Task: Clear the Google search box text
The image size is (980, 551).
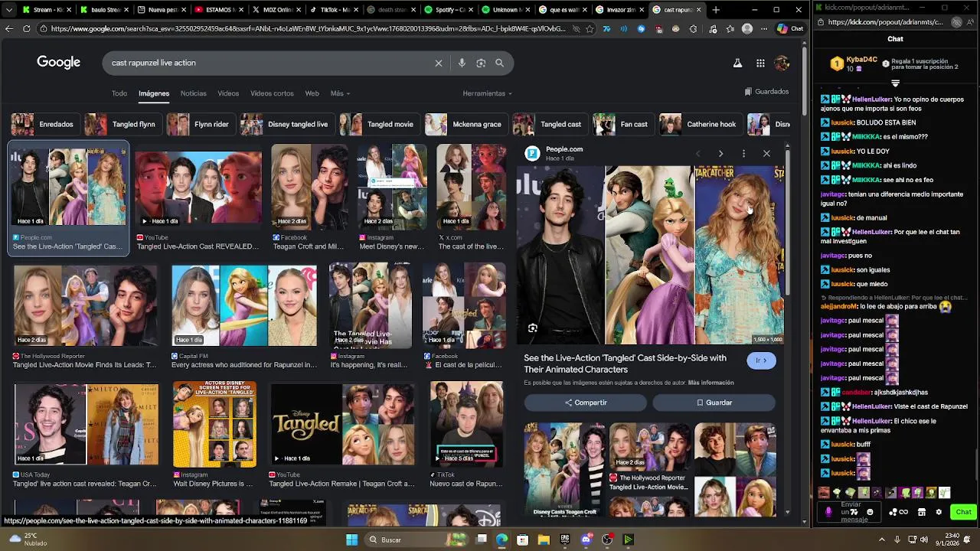Action: [x=439, y=63]
